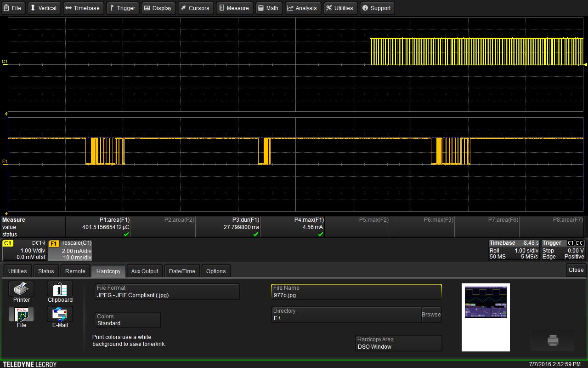
Task: Switch to the Remote tab
Action: click(75, 271)
